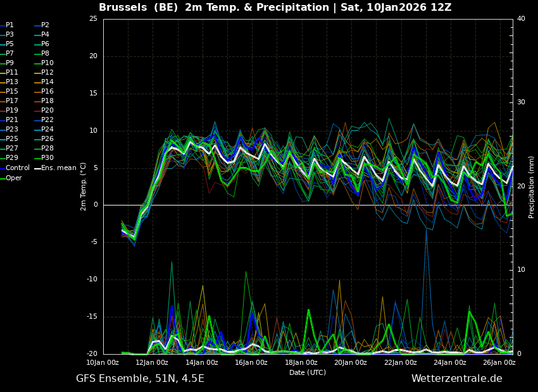Select legend entry P28
Viewport: 538px width, 392px height.
pos(47,149)
